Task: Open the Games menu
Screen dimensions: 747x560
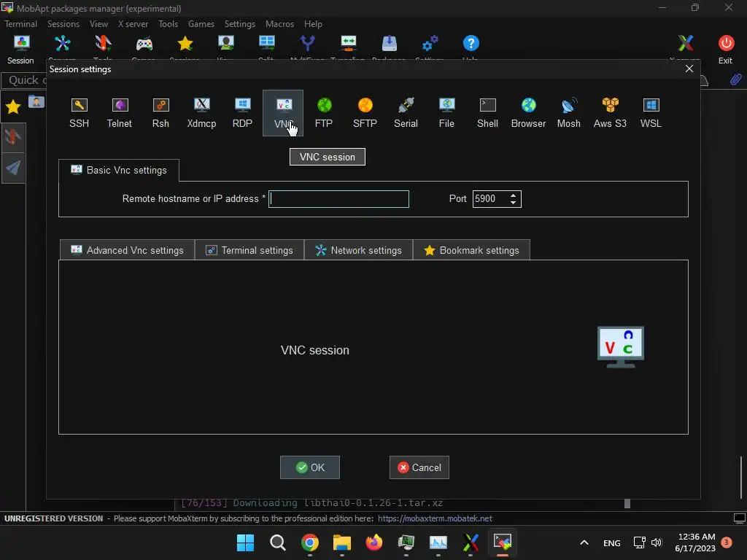Action: 201,24
